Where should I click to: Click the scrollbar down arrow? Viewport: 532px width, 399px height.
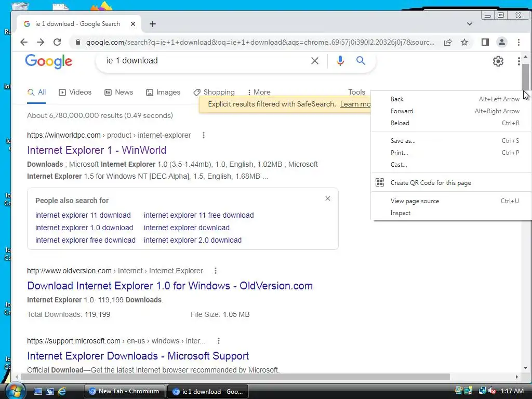[525, 368]
